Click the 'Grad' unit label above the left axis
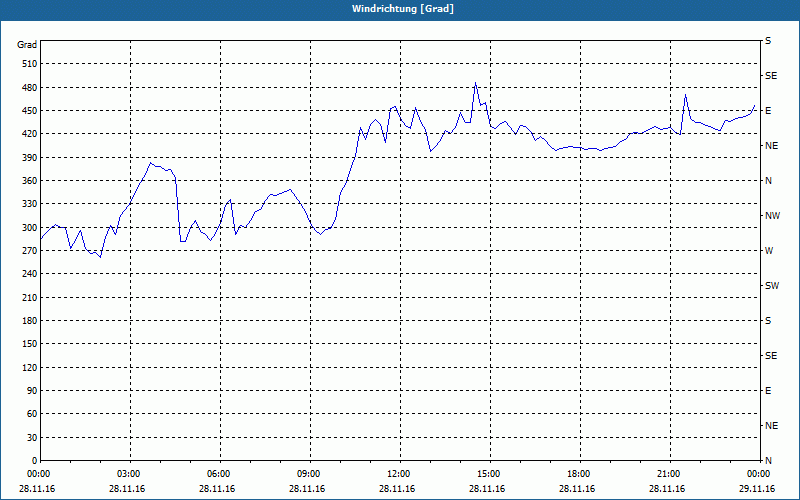Image resolution: width=800 pixels, height=500 pixels. (x=27, y=45)
